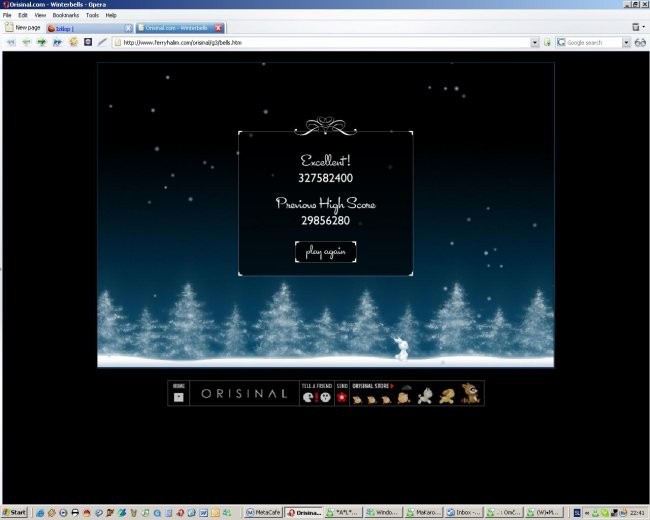The image size is (650, 520).
Task: Open the Orisinal Store link
Action: point(373,385)
